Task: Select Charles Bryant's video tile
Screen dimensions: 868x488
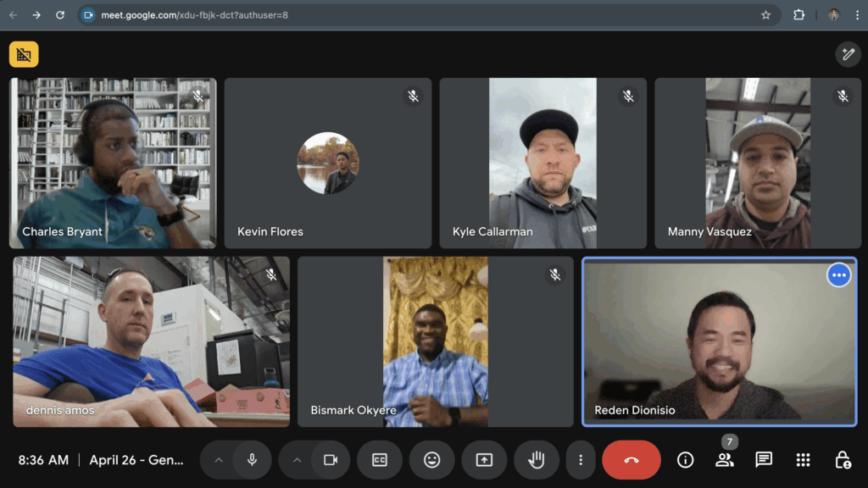Action: tap(113, 163)
